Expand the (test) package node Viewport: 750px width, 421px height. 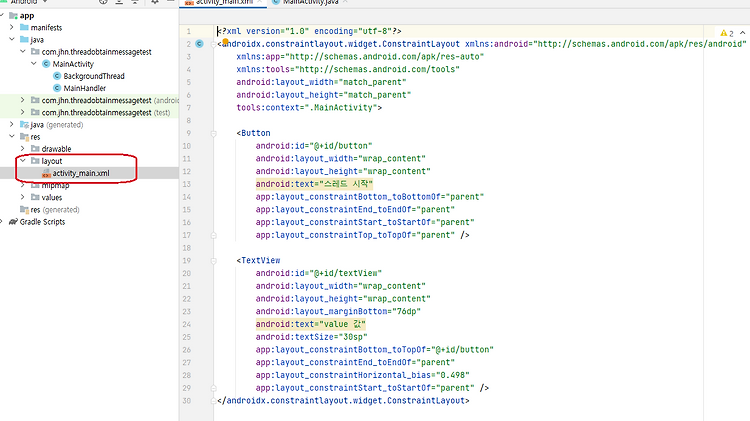(22, 112)
